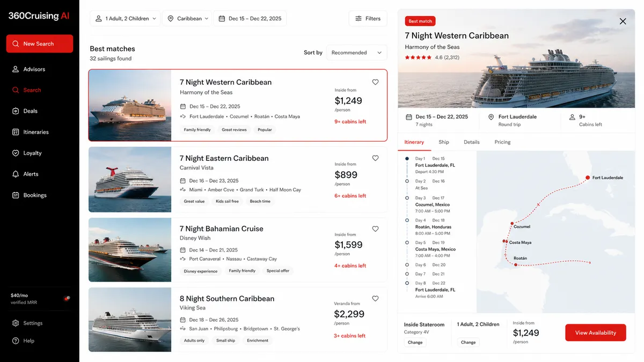
Task: Click the Bookings calendar icon in sidebar
Action: [x=16, y=195]
